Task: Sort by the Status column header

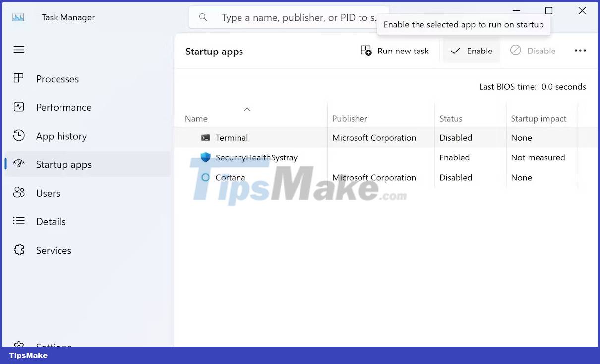Action: pyautogui.click(x=451, y=119)
